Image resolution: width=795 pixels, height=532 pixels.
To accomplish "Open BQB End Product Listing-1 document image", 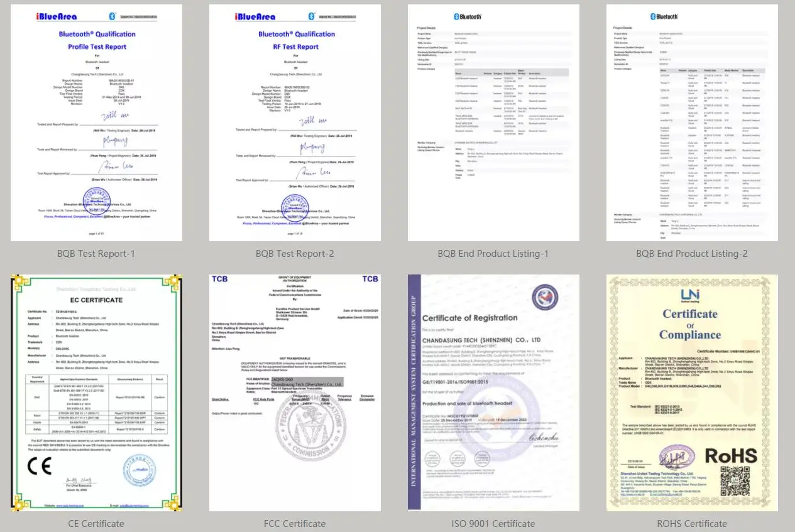I will pyautogui.click(x=493, y=123).
